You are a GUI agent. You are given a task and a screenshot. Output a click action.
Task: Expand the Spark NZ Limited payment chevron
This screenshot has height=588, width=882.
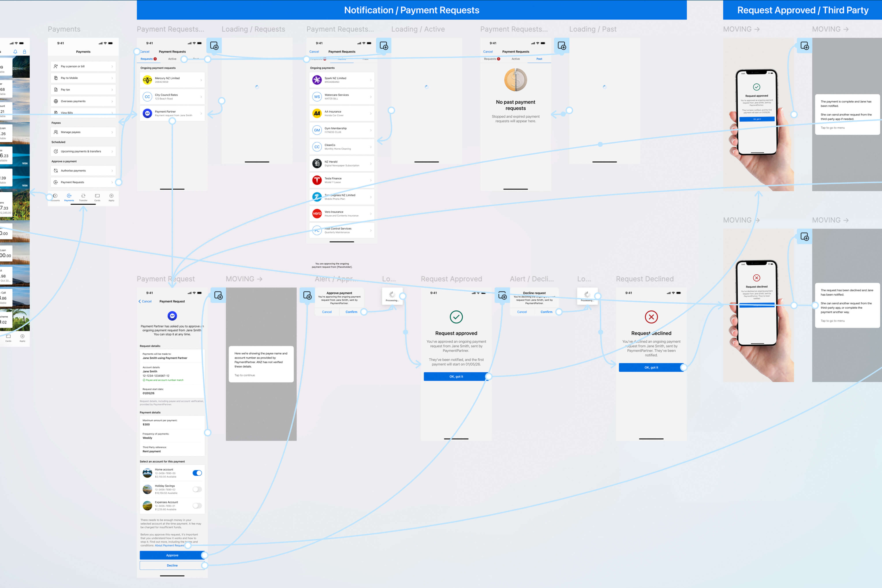(371, 80)
